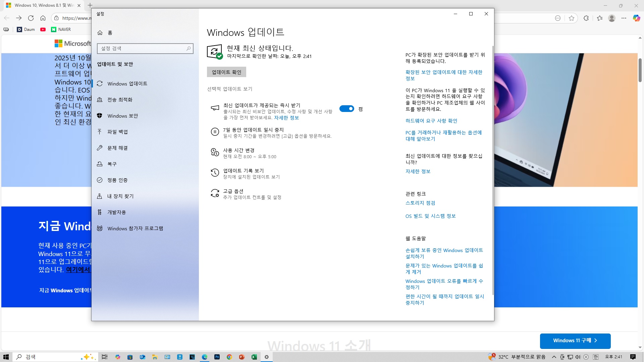Screen dimensions: 644x362
Task: Open 하드웨어 요구 사항 확인 link
Action: pyautogui.click(x=431, y=121)
